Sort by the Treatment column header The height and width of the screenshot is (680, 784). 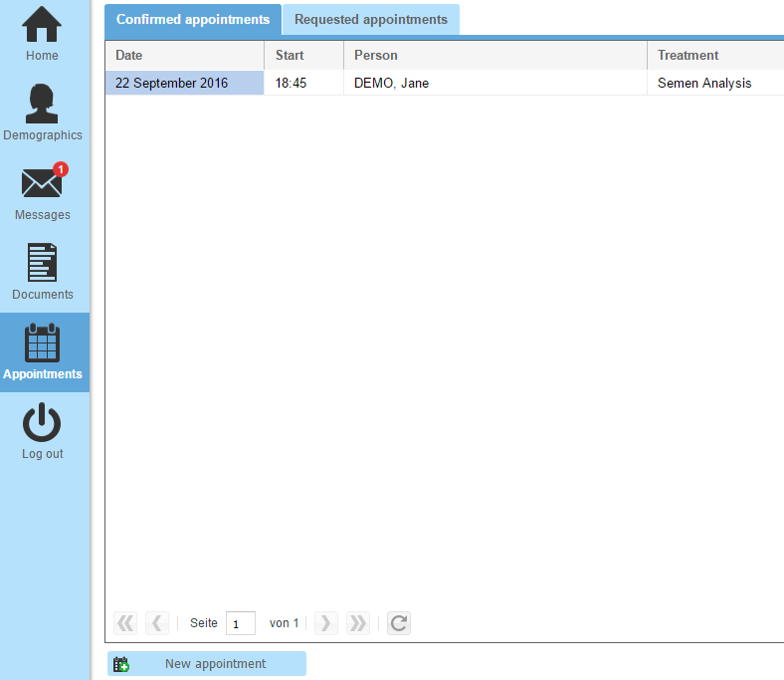[715, 56]
